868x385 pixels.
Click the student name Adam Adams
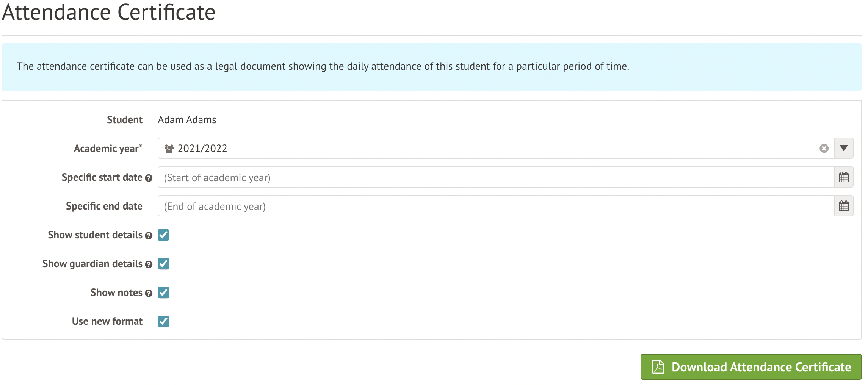pos(187,120)
